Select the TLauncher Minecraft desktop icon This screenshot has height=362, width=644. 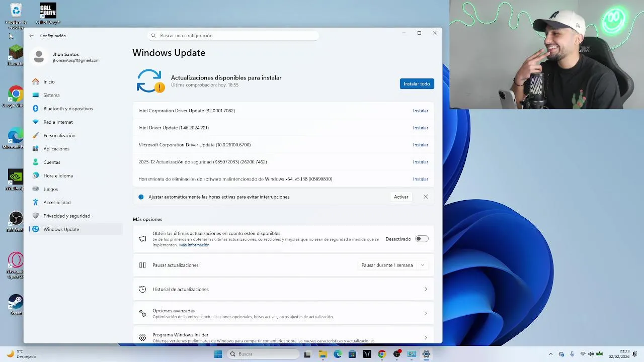coord(16,55)
